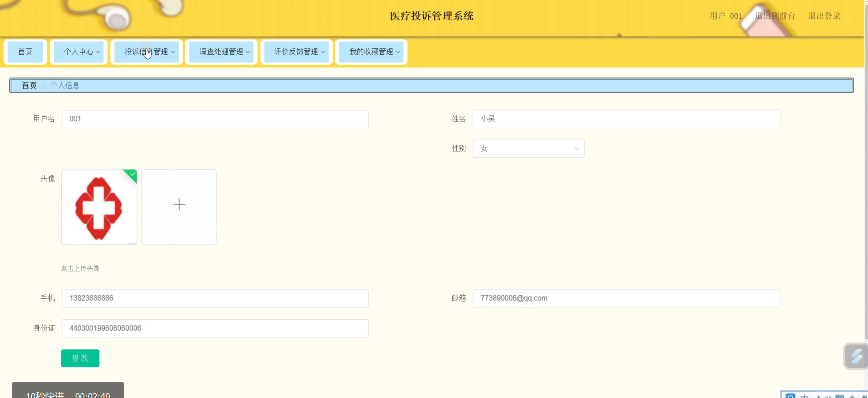Click the 退出到前台 link
Image resolution: width=868 pixels, height=398 pixels.
(775, 16)
